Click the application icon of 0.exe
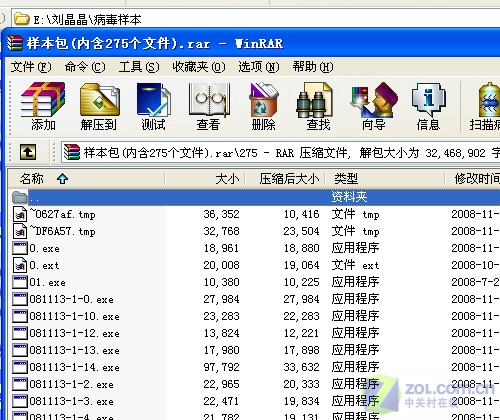 click(20, 248)
